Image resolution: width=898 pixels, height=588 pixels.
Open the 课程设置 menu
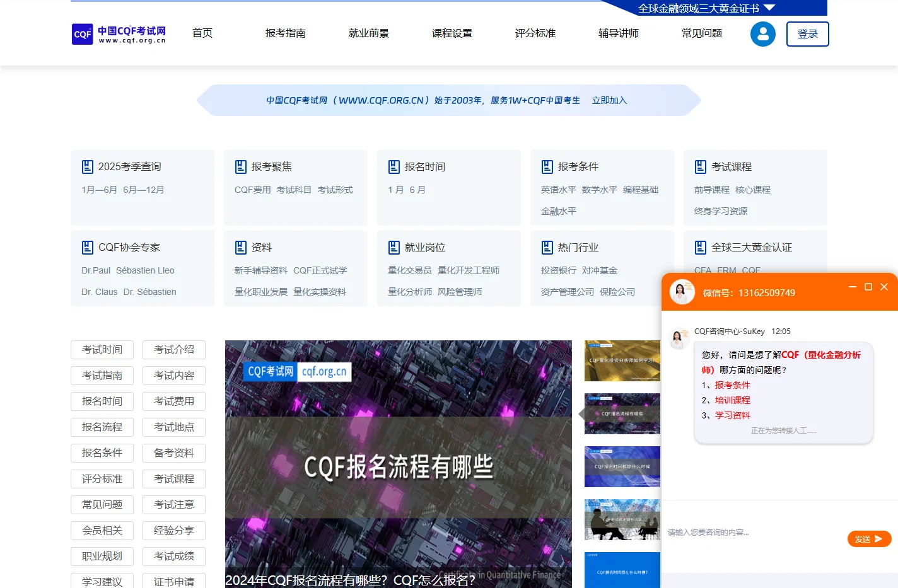(452, 33)
